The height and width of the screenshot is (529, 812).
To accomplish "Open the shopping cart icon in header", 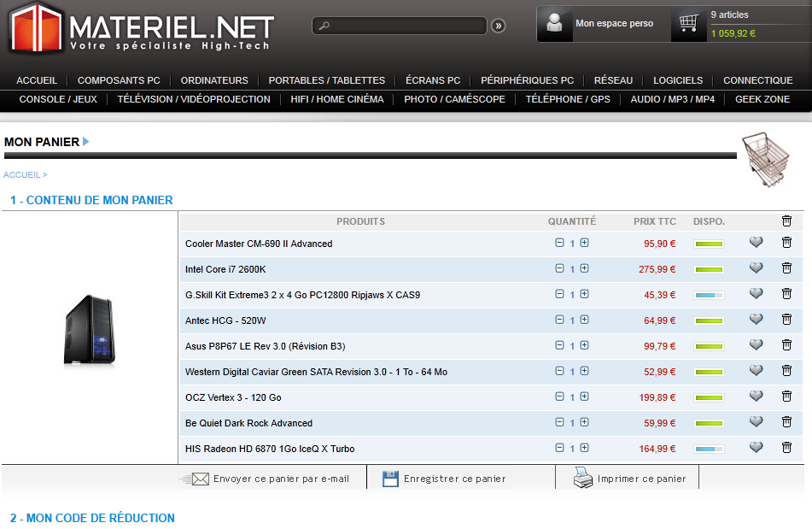I will (x=688, y=24).
